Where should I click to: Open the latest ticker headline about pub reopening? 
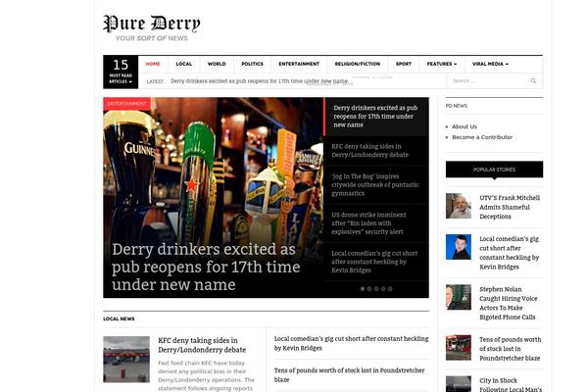point(259,81)
